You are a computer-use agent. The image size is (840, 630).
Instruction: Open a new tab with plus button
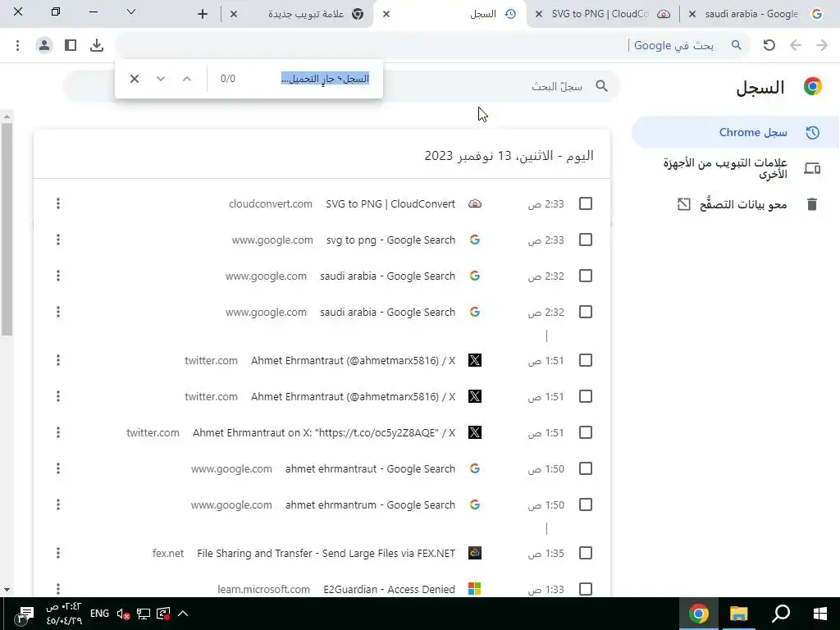(x=203, y=14)
